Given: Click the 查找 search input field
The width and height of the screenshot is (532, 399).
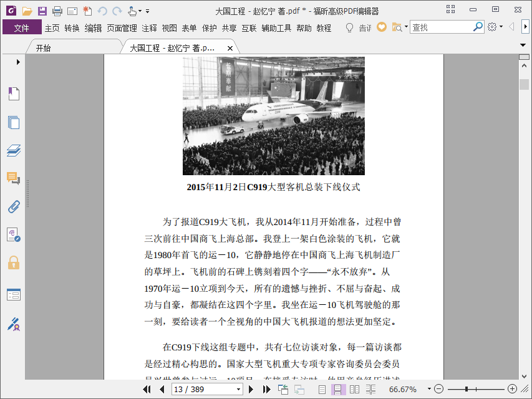Looking at the screenshot, I should tap(441, 27).
